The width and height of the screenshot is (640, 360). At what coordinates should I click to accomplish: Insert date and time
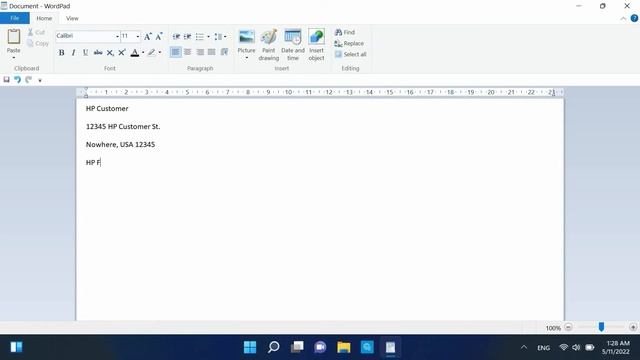(x=293, y=45)
